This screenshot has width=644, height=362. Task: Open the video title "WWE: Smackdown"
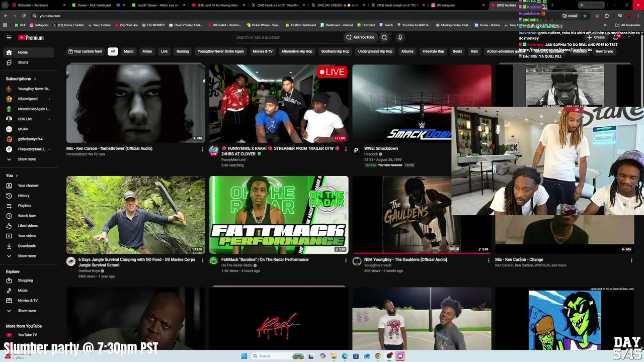381,149
